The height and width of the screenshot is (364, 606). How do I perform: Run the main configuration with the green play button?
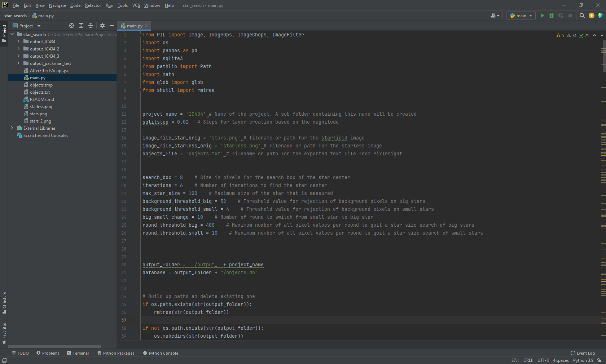[x=542, y=15]
